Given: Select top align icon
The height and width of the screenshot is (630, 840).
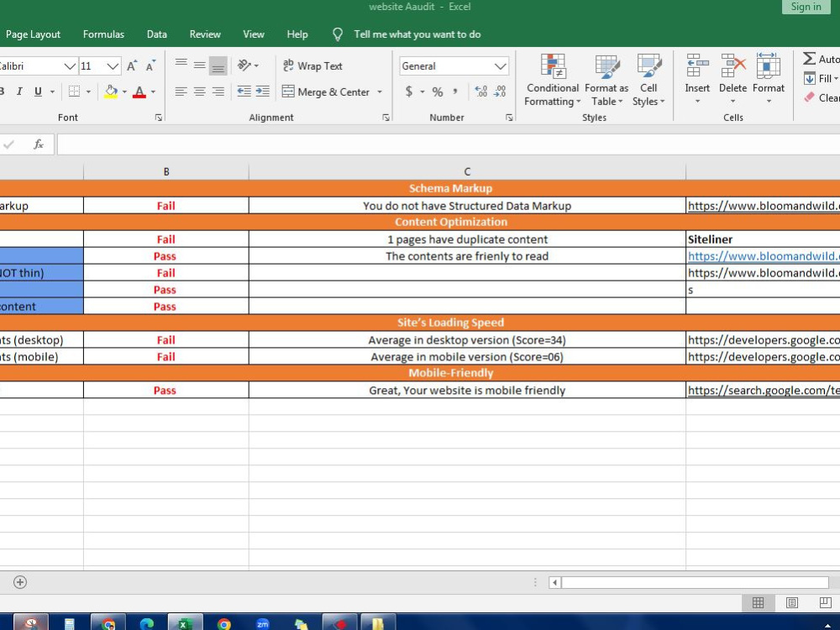Looking at the screenshot, I should 181,66.
